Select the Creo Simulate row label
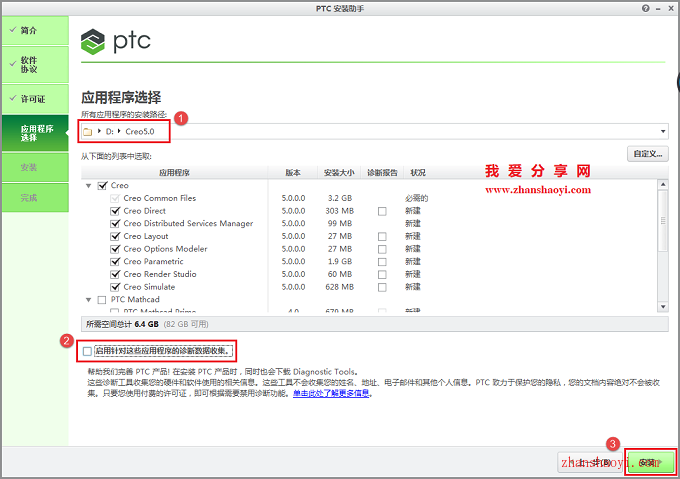This screenshot has height=479, width=680. pos(149,287)
